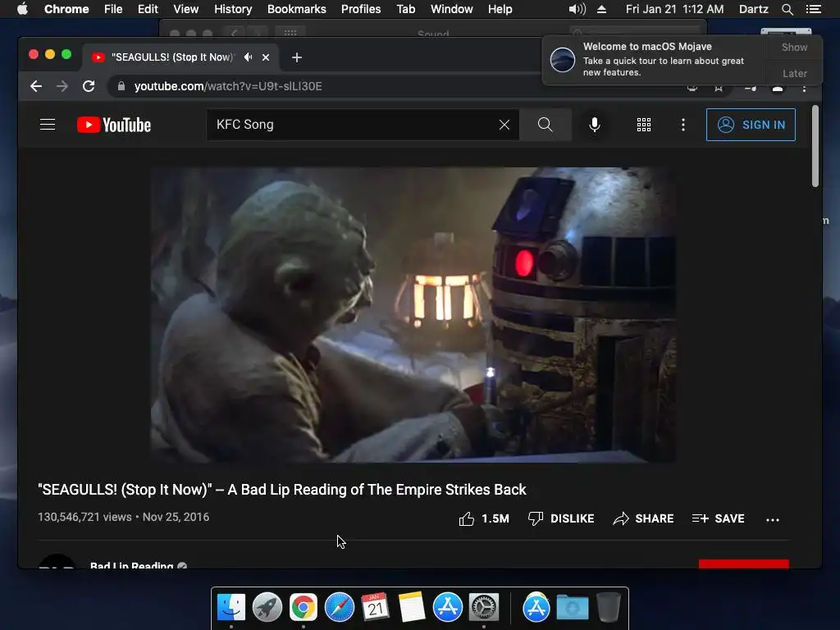Share the SEAGULLS video
840x630 pixels.
(x=643, y=518)
